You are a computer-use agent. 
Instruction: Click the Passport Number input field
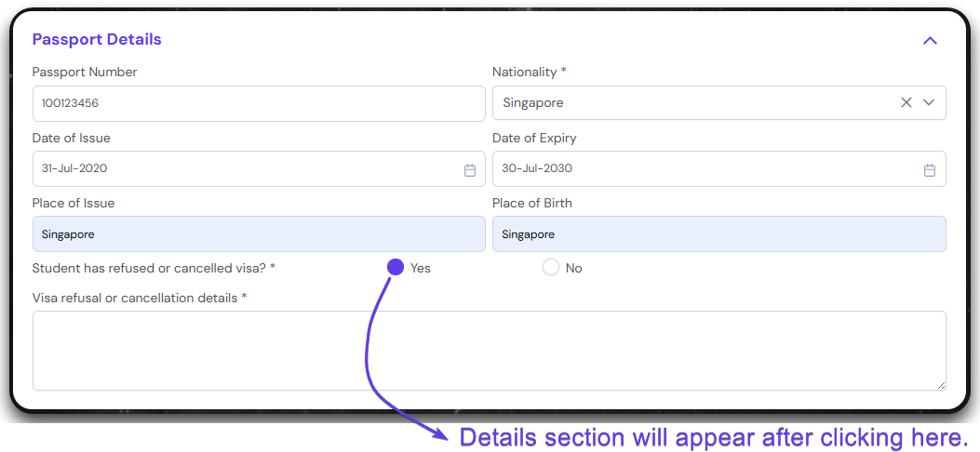[258, 104]
